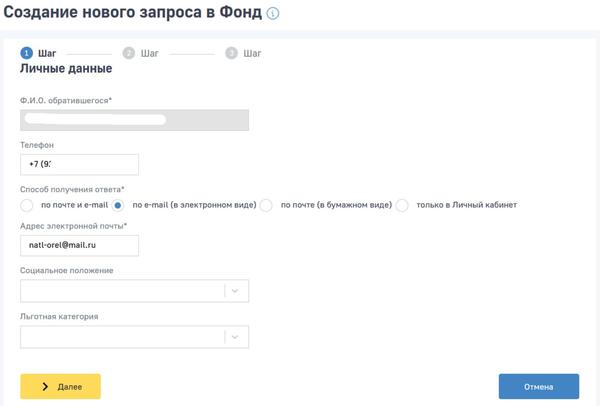Choose 'только в Личный кабинет' radio option
600x406 pixels.
402,205
